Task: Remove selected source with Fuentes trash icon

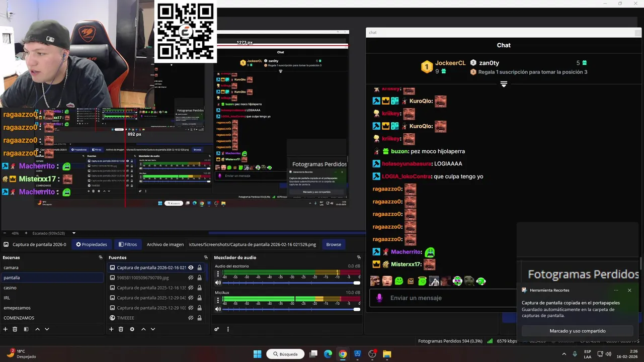Action: [x=121, y=329]
